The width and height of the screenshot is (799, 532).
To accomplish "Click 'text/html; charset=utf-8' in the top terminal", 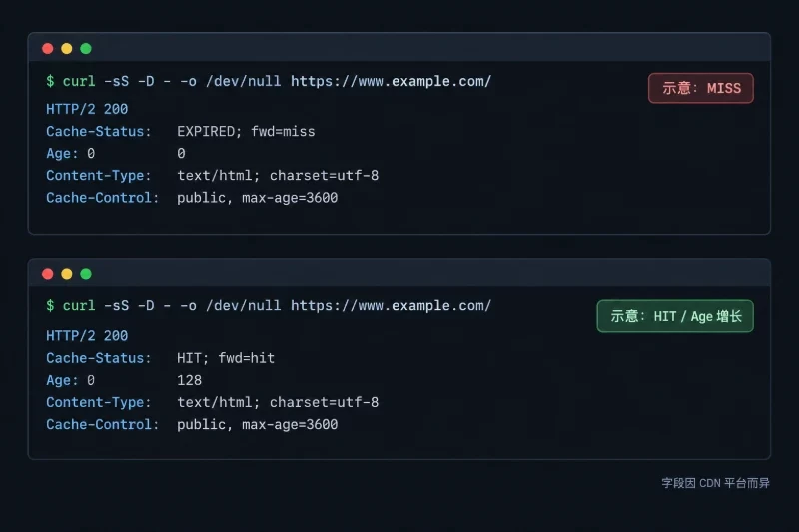I will [x=278, y=176].
